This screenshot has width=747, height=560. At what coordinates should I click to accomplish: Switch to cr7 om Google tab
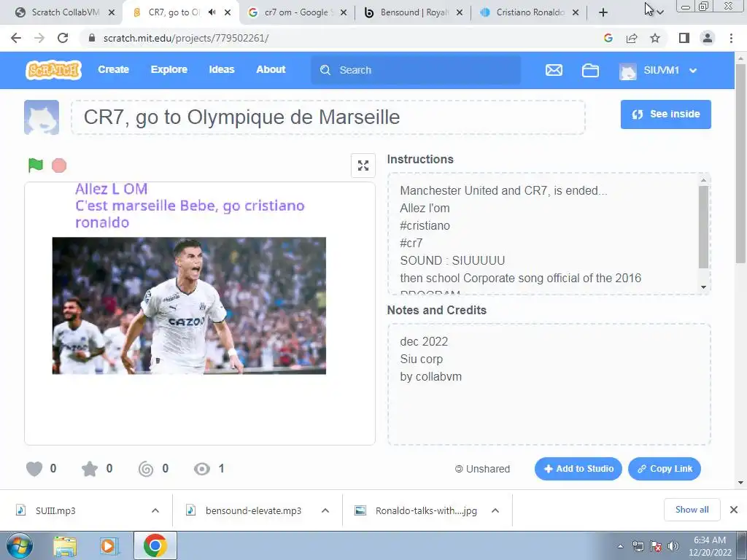point(296,12)
